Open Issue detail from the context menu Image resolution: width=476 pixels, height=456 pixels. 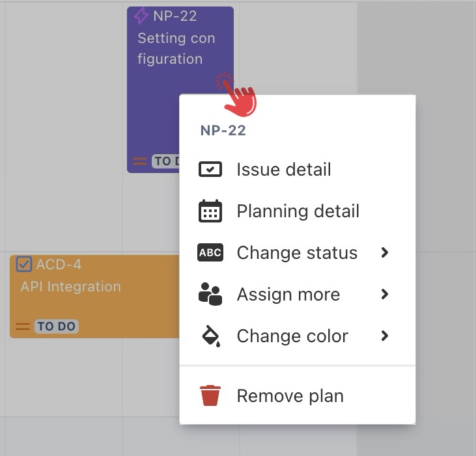(284, 170)
